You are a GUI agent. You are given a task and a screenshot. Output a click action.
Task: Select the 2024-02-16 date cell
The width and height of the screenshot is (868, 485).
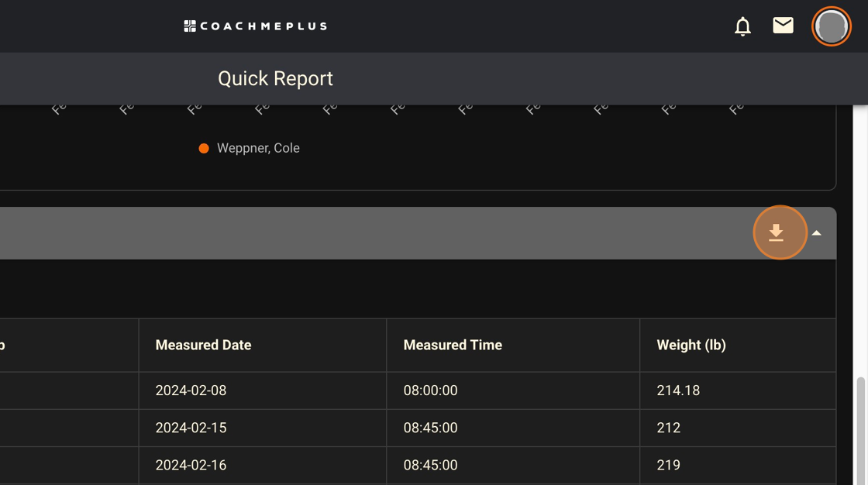(x=191, y=465)
